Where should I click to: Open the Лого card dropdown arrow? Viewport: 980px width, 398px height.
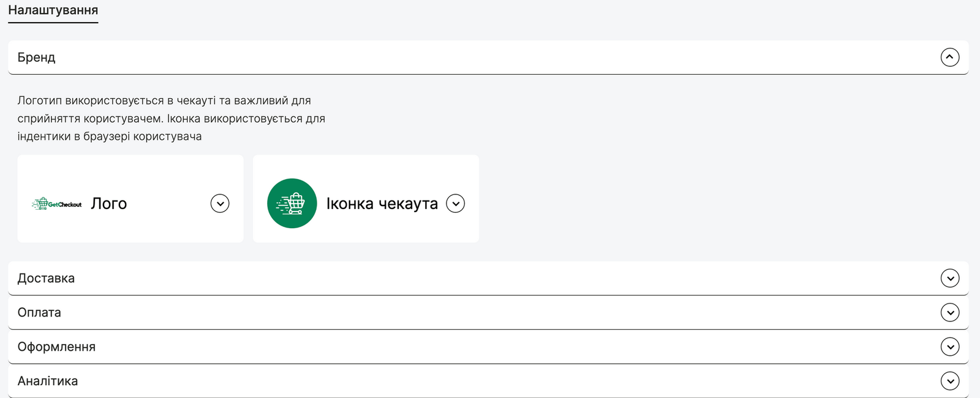(220, 203)
